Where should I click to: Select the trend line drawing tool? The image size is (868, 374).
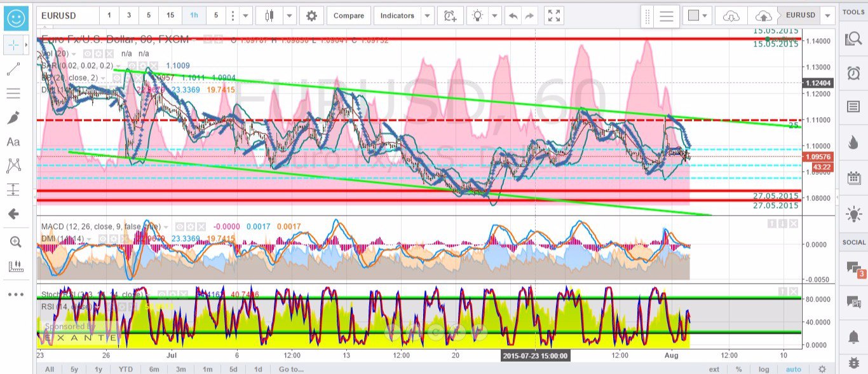tap(13, 69)
